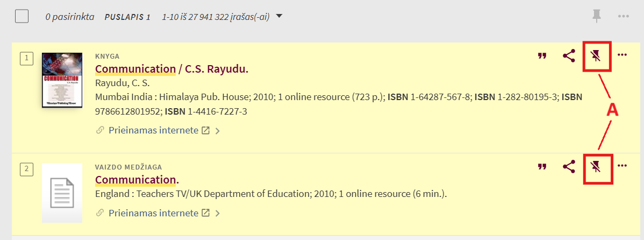Viewport: 644px width, 240px height.
Task: Tick the select-all records checkbox
Action: [22, 17]
